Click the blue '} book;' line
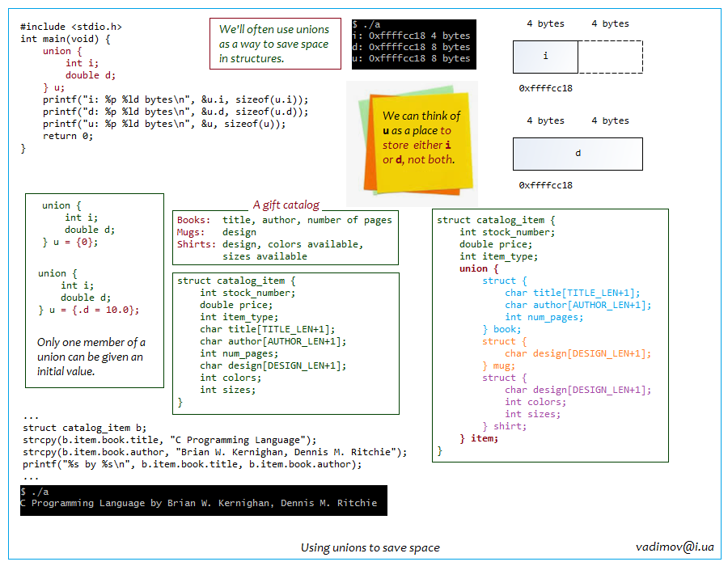Viewport: 728px width, 566px height. coord(502,329)
